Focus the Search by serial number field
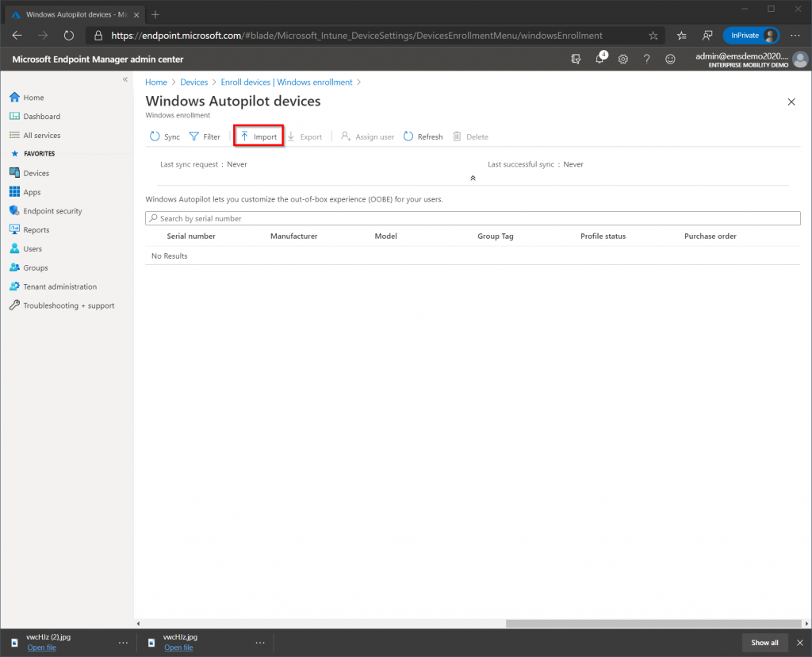 473,219
